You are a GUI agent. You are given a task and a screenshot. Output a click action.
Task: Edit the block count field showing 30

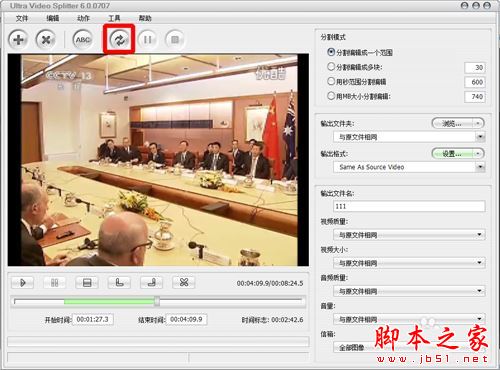[x=475, y=67]
